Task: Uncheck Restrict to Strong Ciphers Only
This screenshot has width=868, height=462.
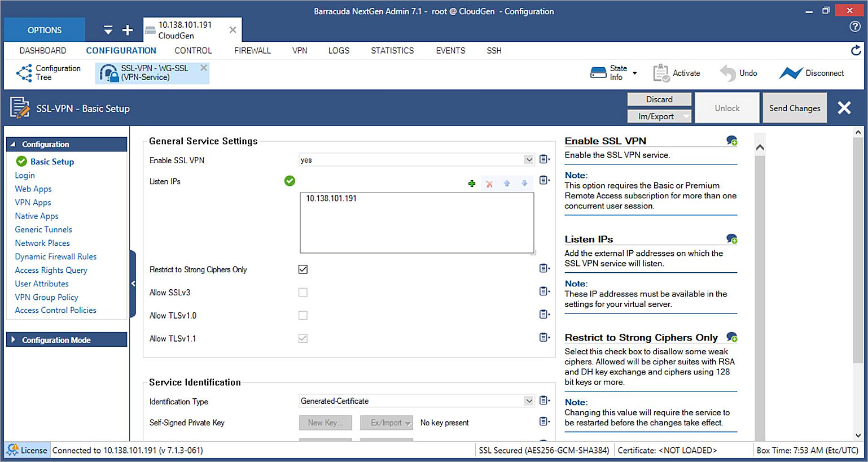Action: 303,269
